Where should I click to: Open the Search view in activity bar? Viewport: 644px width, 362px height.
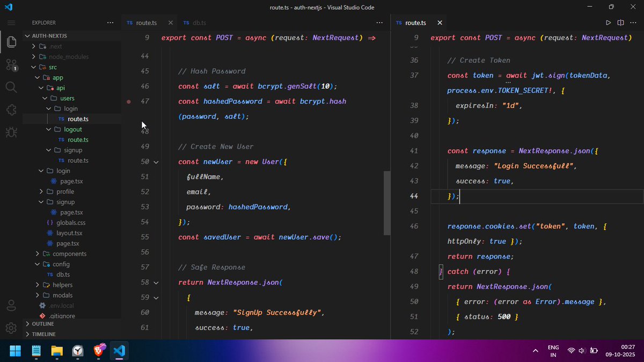coord(11,87)
